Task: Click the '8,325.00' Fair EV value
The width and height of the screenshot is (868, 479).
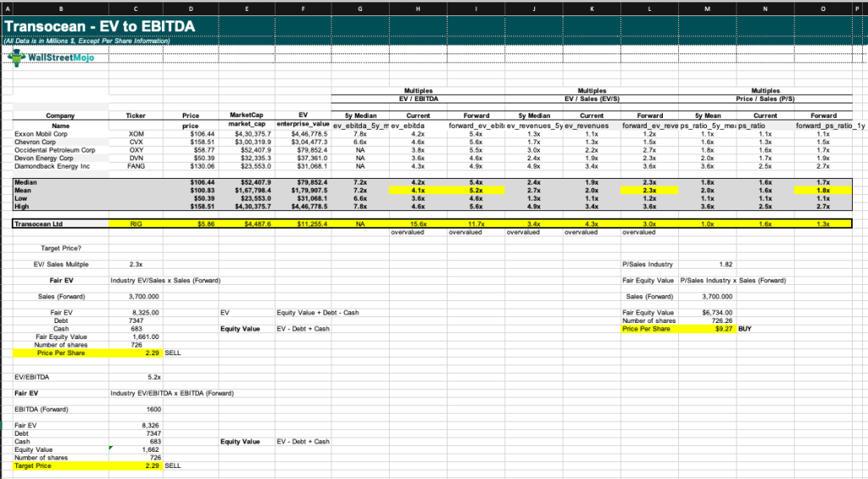Action: [x=136, y=312]
